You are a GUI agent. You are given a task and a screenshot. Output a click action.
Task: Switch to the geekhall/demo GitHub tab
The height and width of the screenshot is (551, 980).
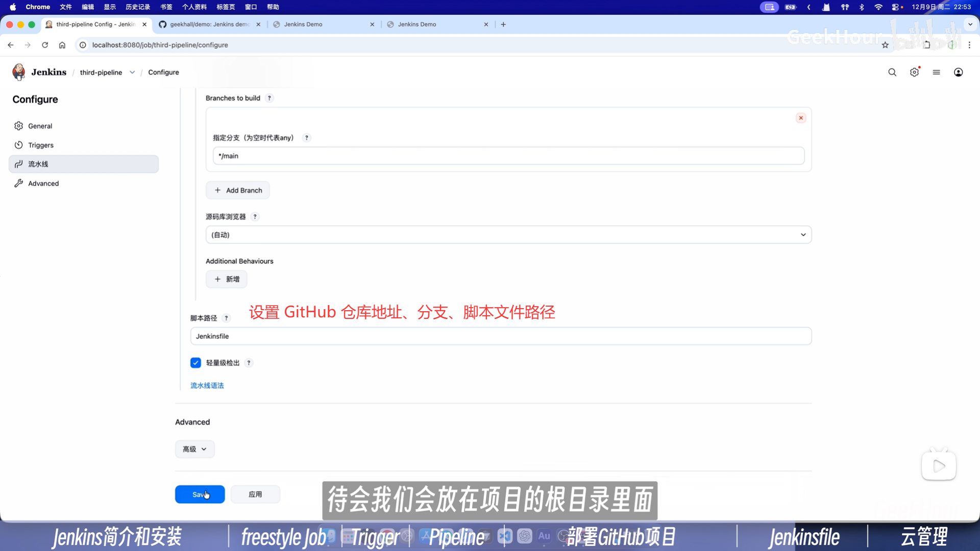[x=209, y=24]
